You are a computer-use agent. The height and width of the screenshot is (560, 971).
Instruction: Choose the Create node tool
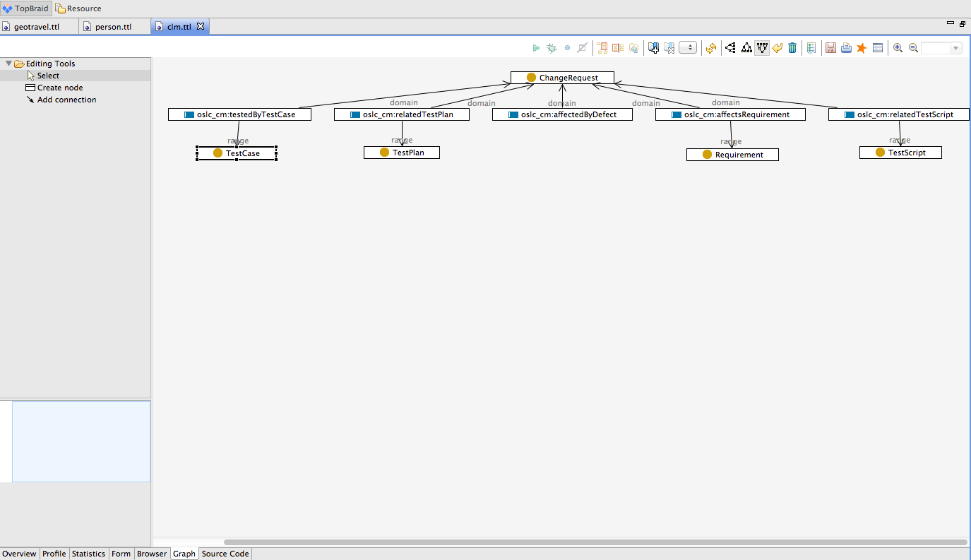point(59,88)
